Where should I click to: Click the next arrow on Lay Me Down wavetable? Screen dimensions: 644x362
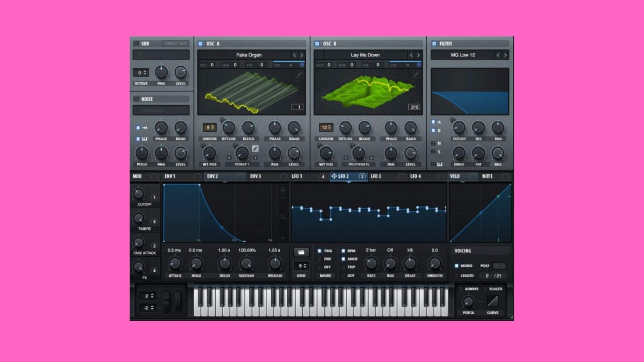click(x=418, y=55)
